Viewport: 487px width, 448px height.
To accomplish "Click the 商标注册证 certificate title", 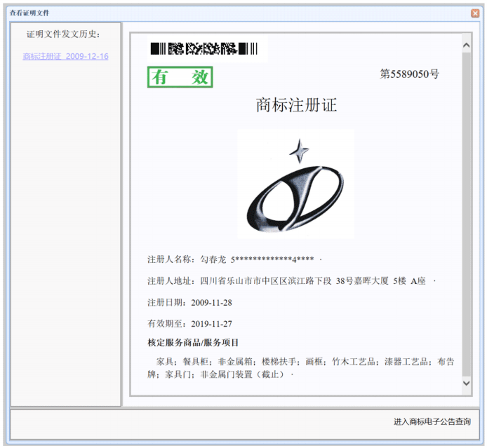I will pos(296,105).
